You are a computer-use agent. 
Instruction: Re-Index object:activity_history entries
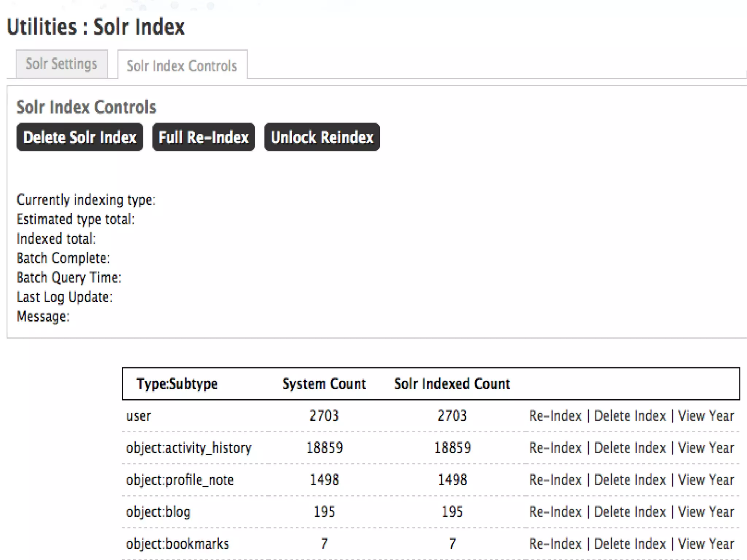555,448
